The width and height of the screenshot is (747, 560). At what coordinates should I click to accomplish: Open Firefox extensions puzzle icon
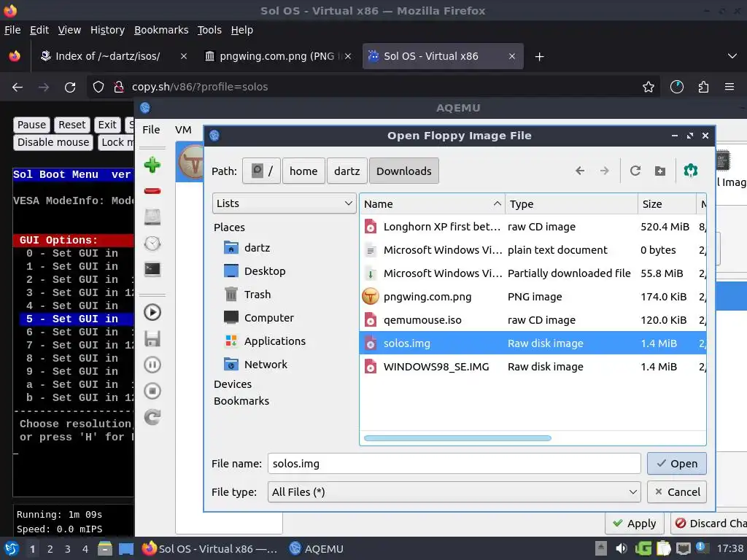(x=703, y=87)
